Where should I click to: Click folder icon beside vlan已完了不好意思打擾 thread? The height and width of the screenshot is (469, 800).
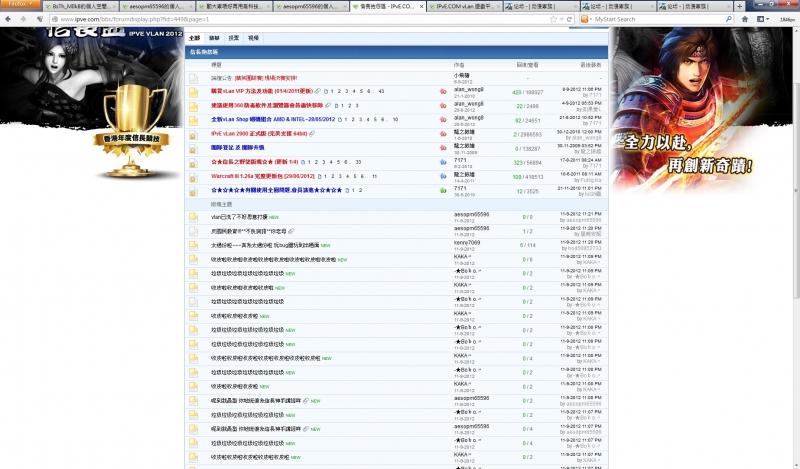(x=195, y=216)
